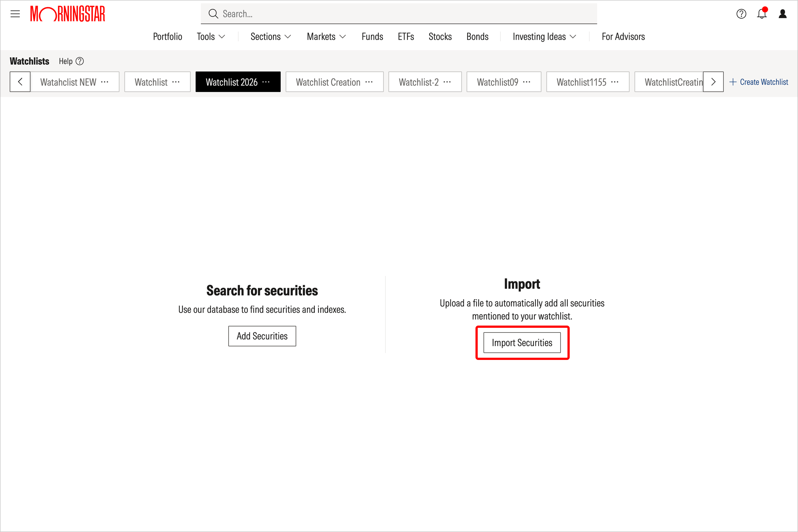Screen dimensions: 798x532
Task: Click the search magnifier icon
Action: (213, 14)
